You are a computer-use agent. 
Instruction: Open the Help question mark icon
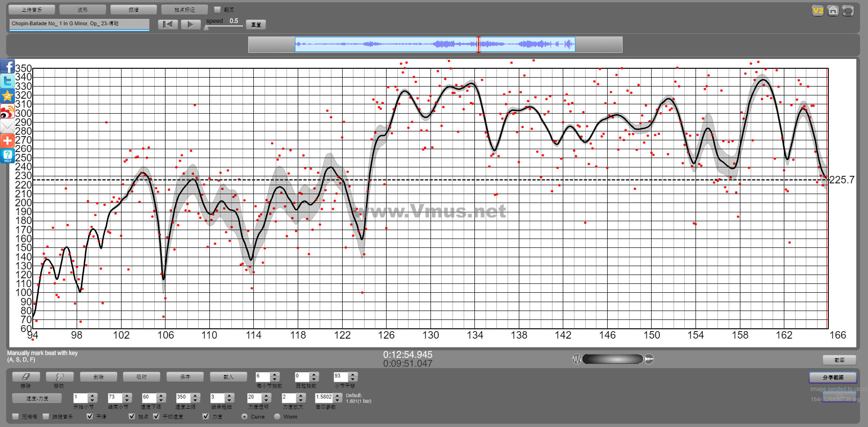pyautogui.click(x=7, y=156)
